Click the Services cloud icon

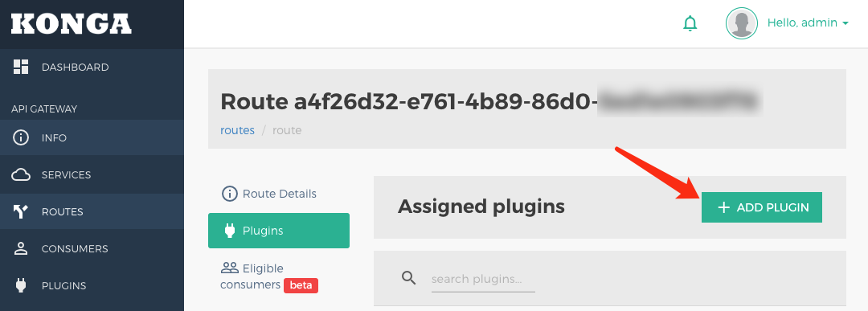(21, 175)
